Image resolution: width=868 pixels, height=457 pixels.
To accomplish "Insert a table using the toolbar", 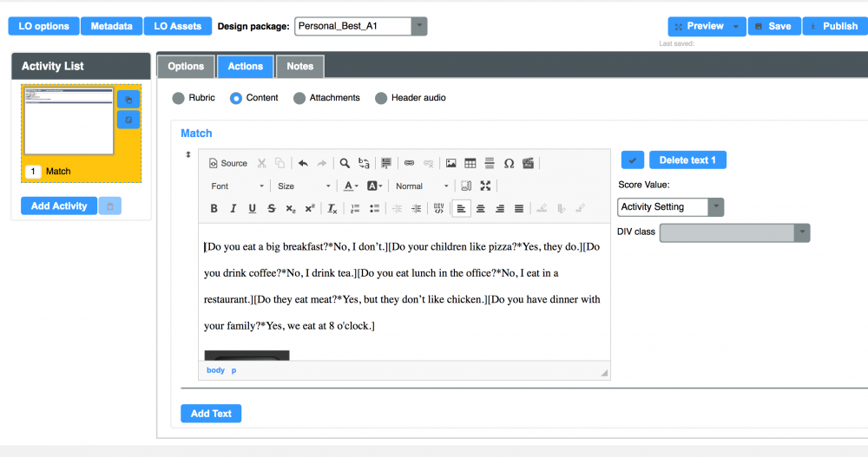I will pos(470,163).
